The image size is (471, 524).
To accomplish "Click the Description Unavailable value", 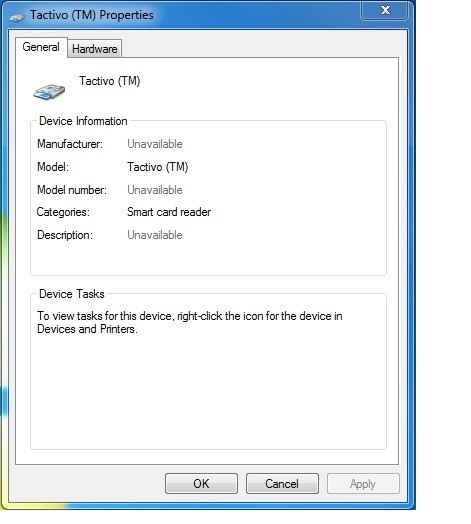I will pos(155,235).
